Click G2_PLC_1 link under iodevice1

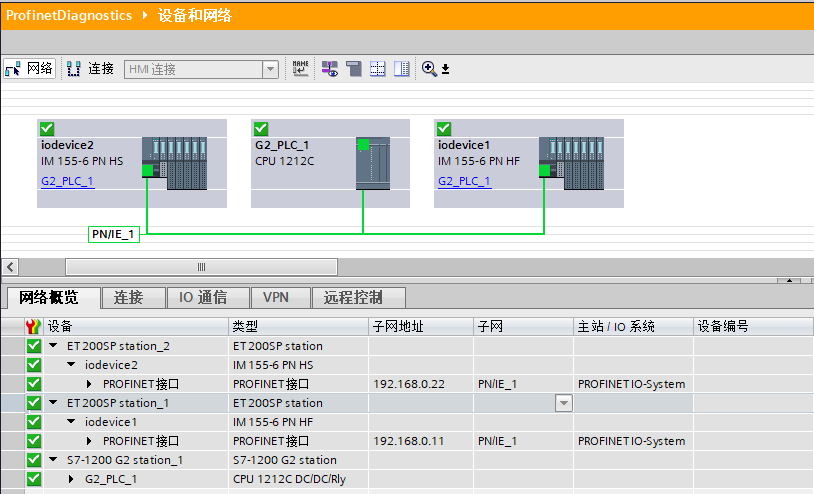(x=464, y=181)
